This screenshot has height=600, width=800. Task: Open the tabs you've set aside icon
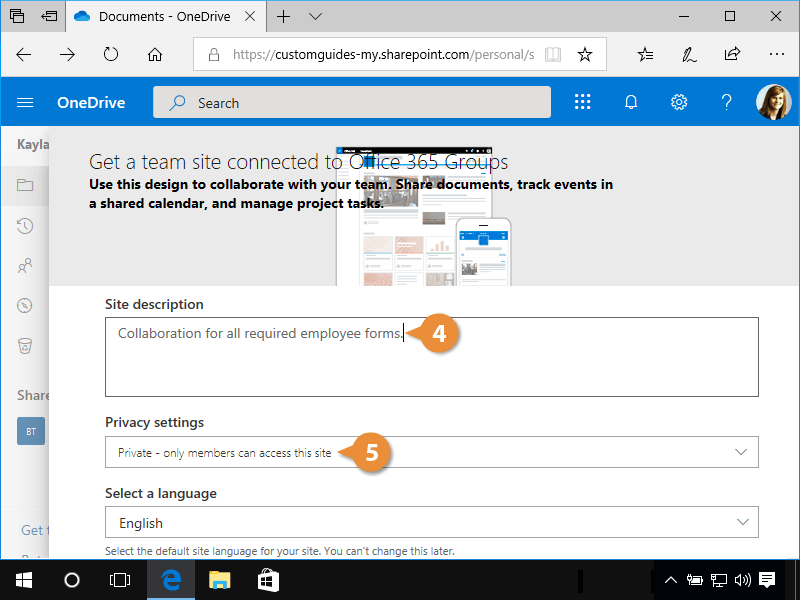coord(17,16)
